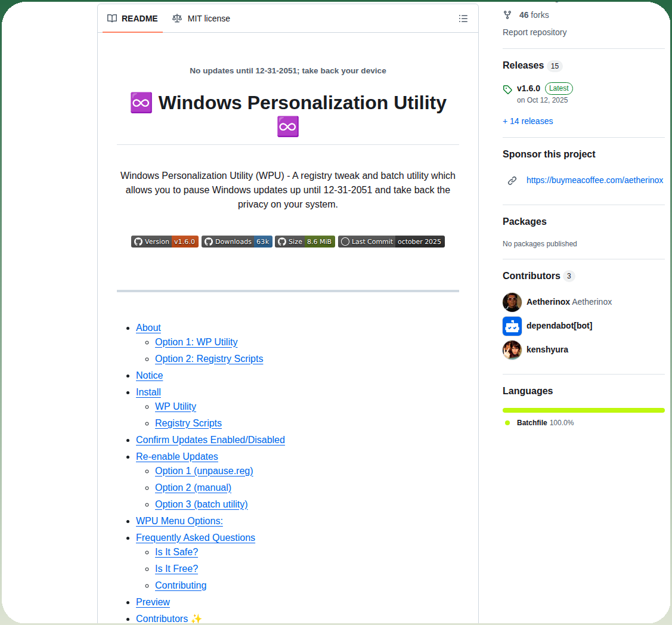Open dependabot[bot] avatar icon
This screenshot has width=672, height=625.
[x=512, y=326]
